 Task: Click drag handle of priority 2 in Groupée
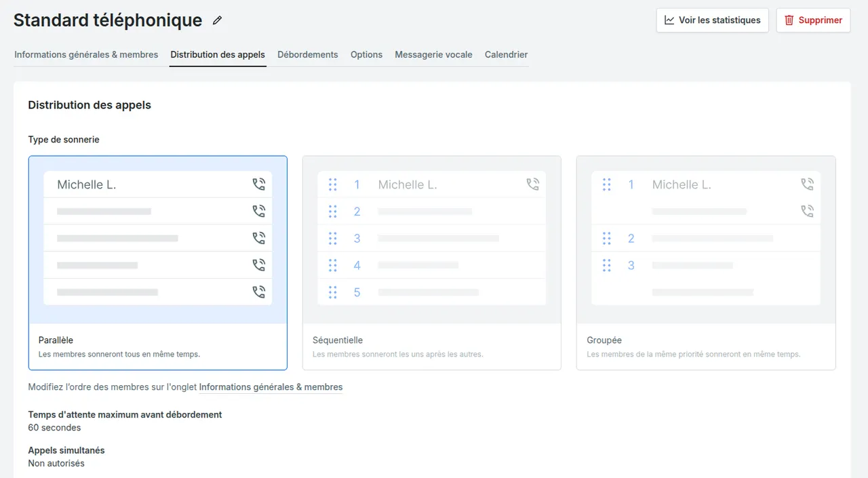click(606, 239)
